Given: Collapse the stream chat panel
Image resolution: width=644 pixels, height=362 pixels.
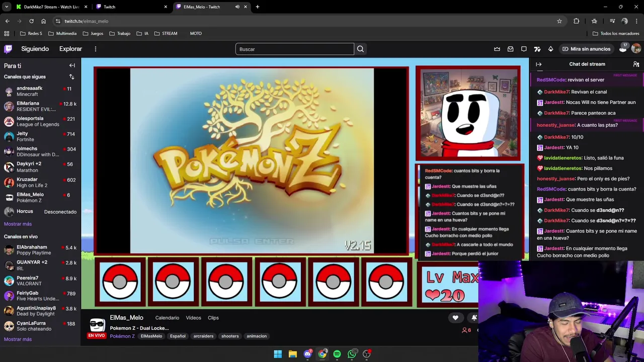Looking at the screenshot, I should point(539,64).
